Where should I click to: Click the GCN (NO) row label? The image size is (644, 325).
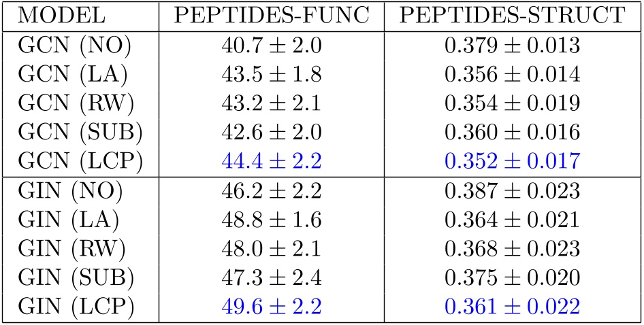pos(69,45)
